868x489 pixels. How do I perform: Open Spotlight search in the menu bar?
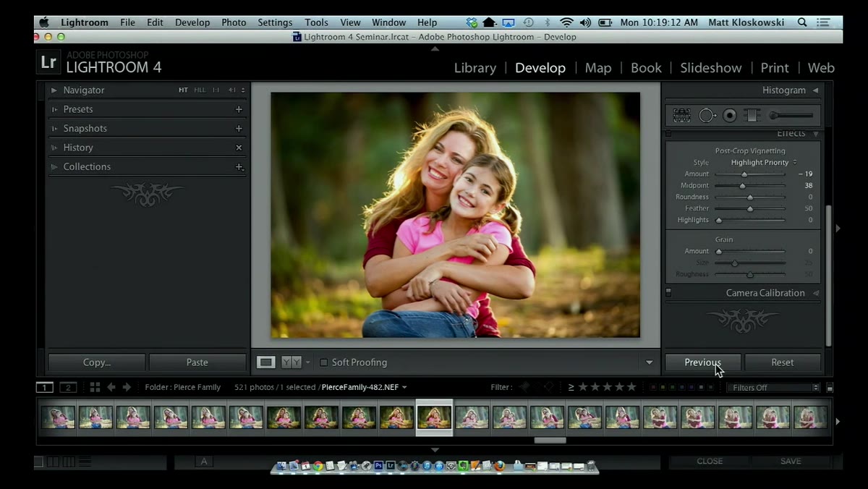pyautogui.click(x=802, y=22)
